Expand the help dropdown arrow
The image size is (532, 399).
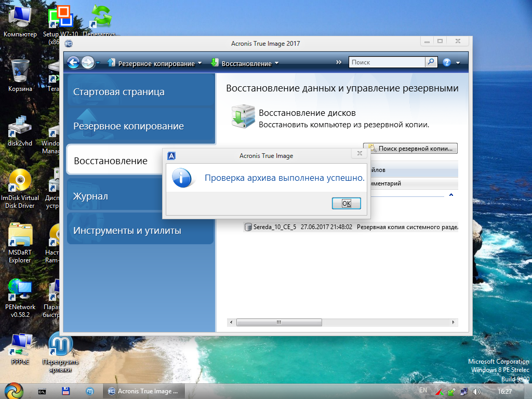click(458, 63)
